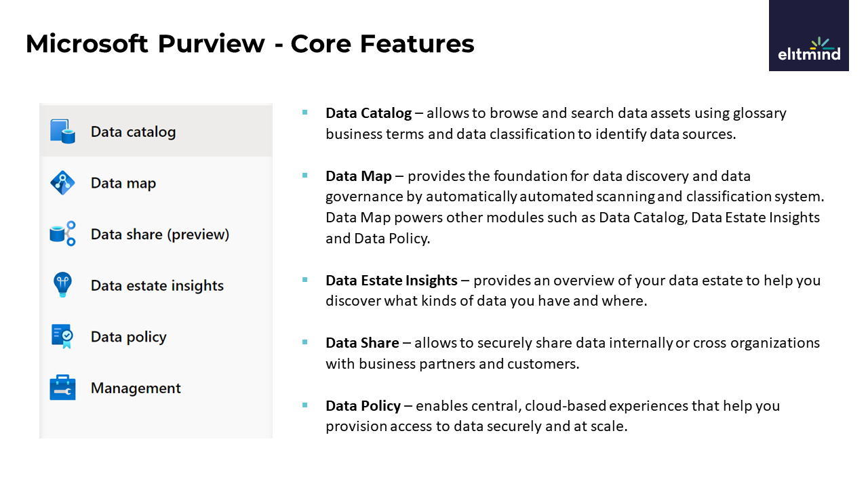Click the Management toolbox icon
The height and width of the screenshot is (488, 868).
tap(62, 388)
